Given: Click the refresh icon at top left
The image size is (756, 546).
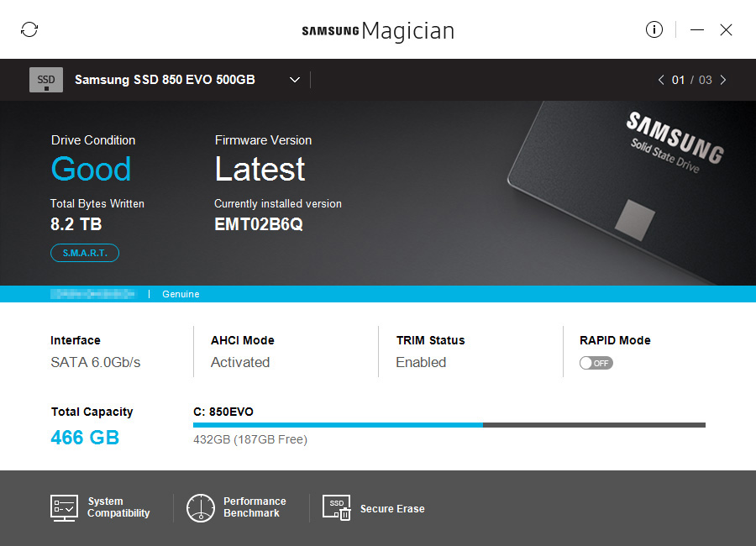Looking at the screenshot, I should [29, 29].
